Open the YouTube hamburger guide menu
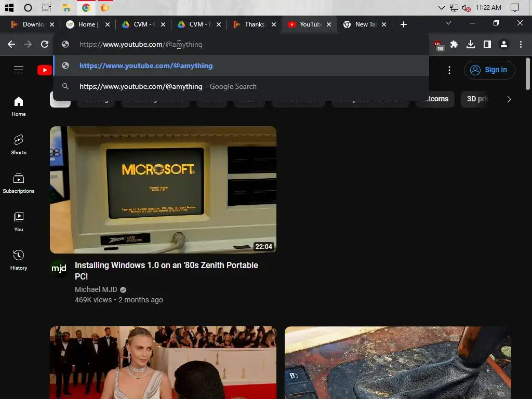The image size is (532, 399). tap(19, 70)
